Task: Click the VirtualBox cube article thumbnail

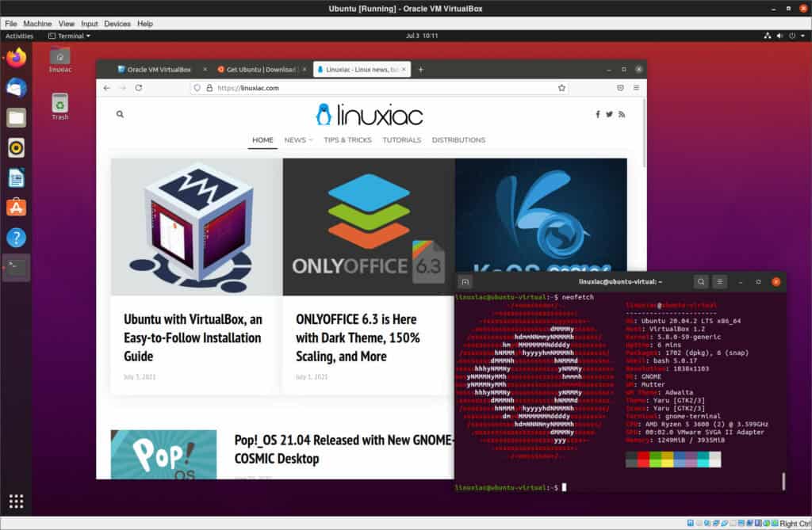Action: pos(197,227)
